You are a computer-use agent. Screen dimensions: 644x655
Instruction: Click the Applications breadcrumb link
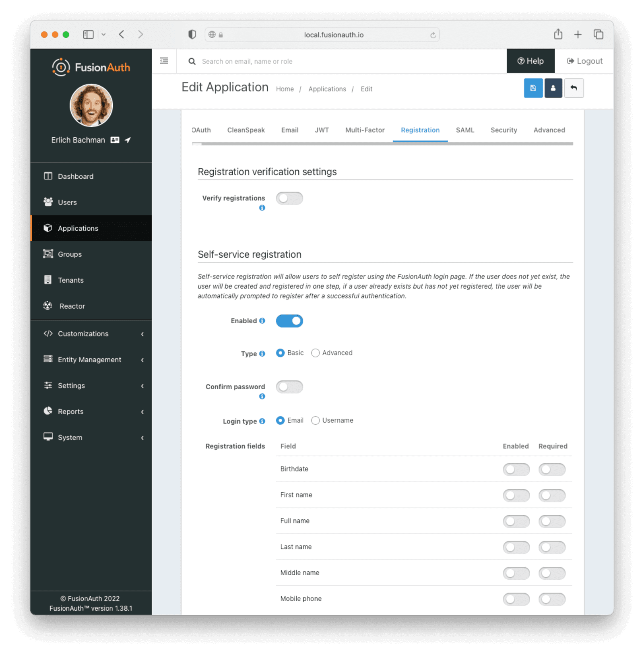pyautogui.click(x=327, y=89)
